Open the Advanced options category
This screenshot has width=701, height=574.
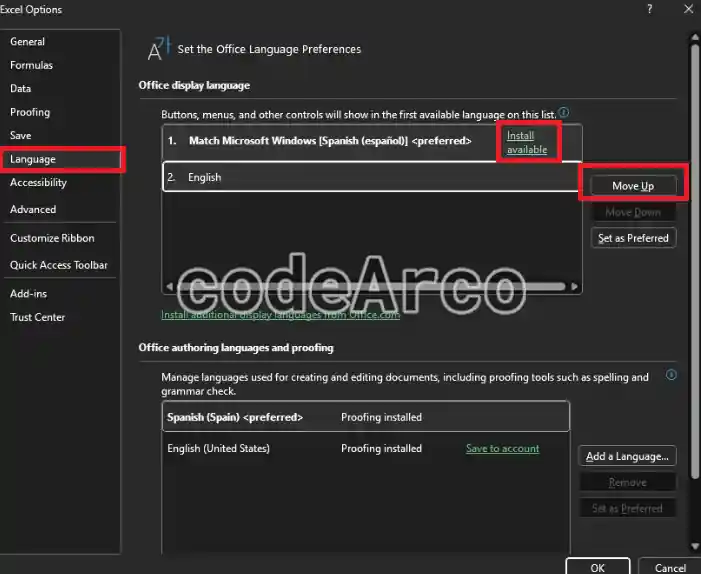pos(33,209)
